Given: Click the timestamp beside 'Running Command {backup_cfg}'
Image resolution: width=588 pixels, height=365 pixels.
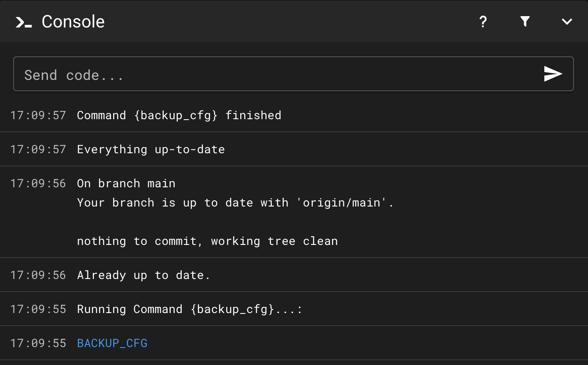Looking at the screenshot, I should coord(38,309).
